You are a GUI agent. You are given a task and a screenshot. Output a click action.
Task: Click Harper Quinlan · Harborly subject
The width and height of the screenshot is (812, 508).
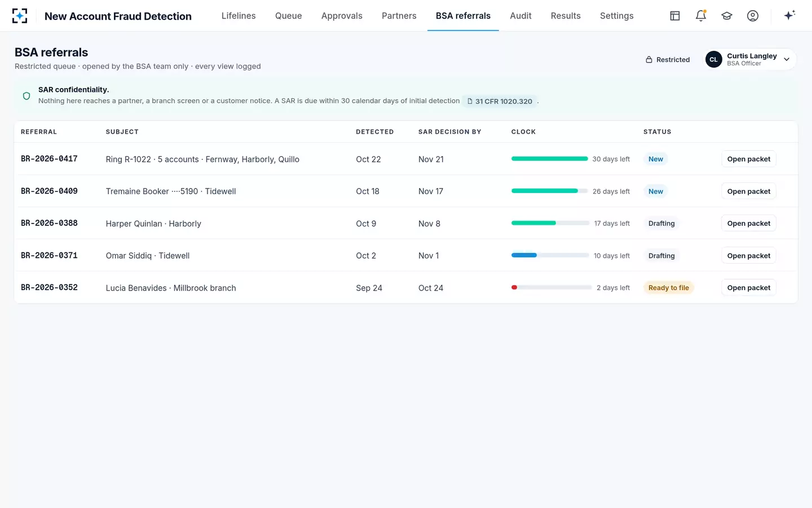[x=153, y=224]
